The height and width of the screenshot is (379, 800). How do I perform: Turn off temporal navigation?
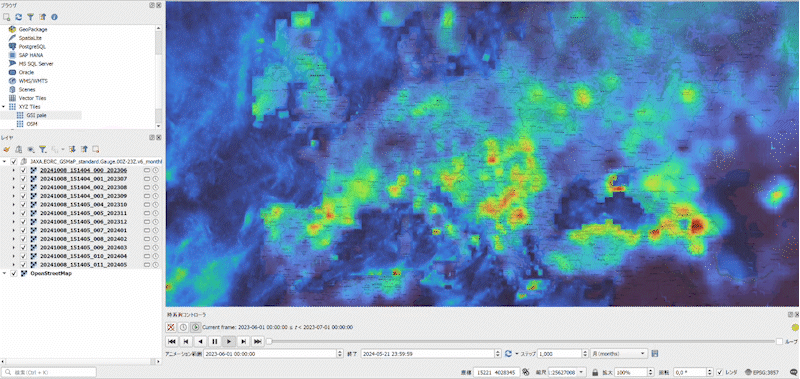coord(172,327)
